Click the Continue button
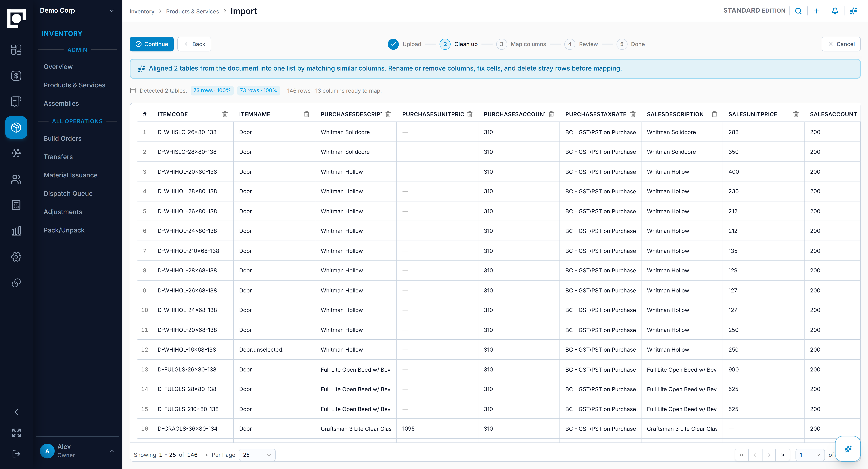 point(152,44)
